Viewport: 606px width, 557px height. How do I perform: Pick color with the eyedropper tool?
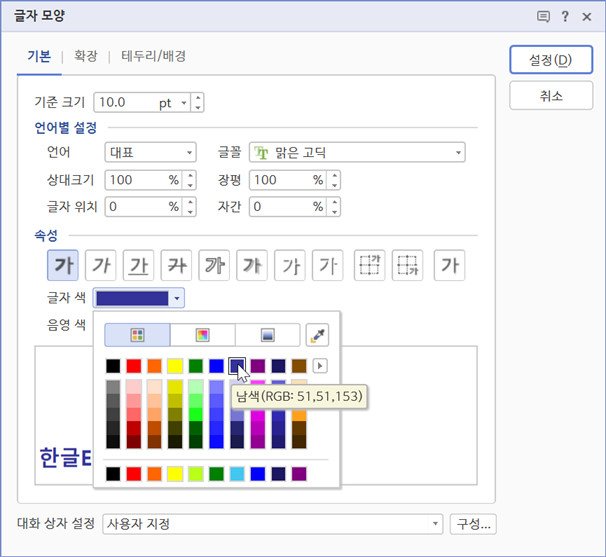(317, 335)
